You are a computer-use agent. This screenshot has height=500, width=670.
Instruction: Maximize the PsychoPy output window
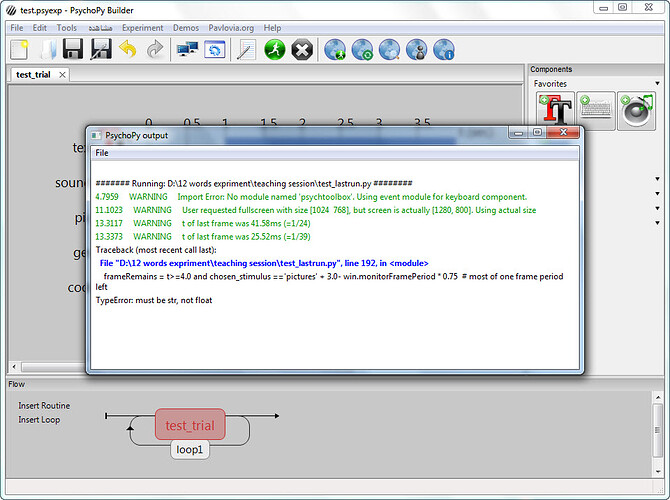pyautogui.click(x=538, y=132)
